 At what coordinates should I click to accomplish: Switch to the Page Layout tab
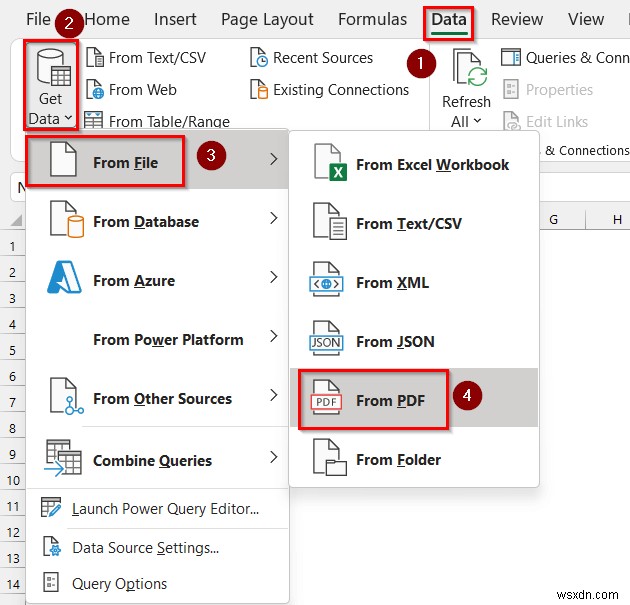pos(267,19)
